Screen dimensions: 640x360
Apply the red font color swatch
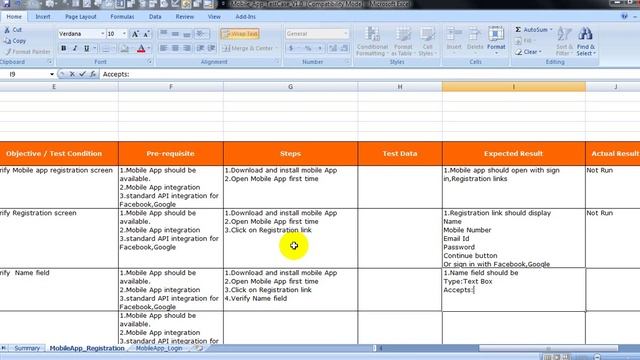point(141,49)
